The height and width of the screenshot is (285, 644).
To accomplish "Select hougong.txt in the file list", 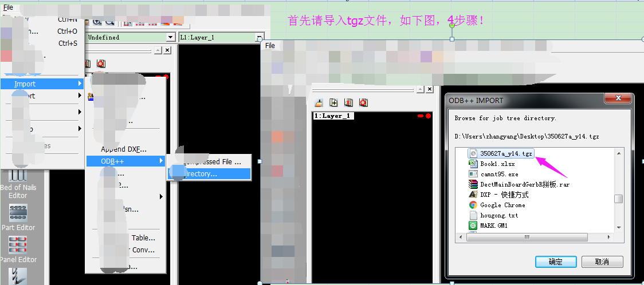I will (493, 215).
